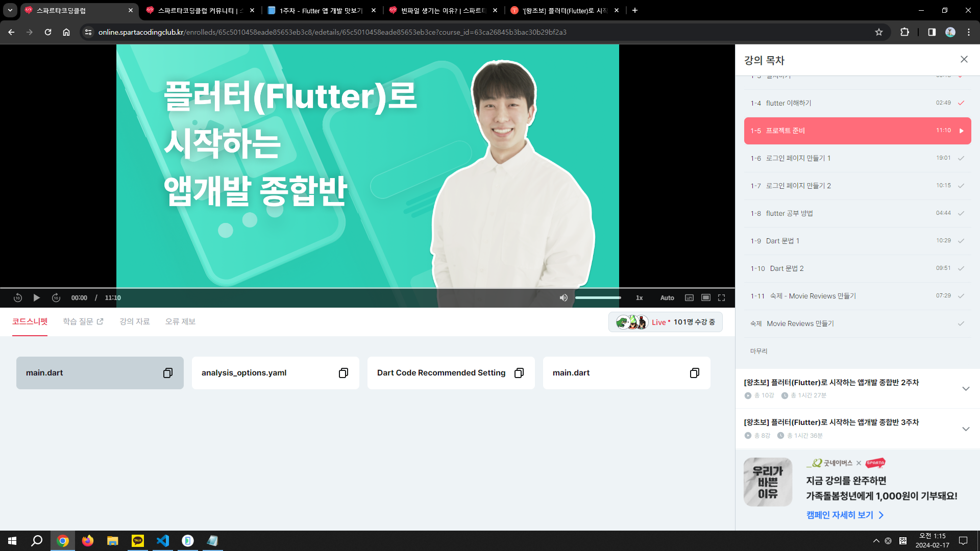Open the 마무리 item
980x551 pixels.
(x=857, y=351)
